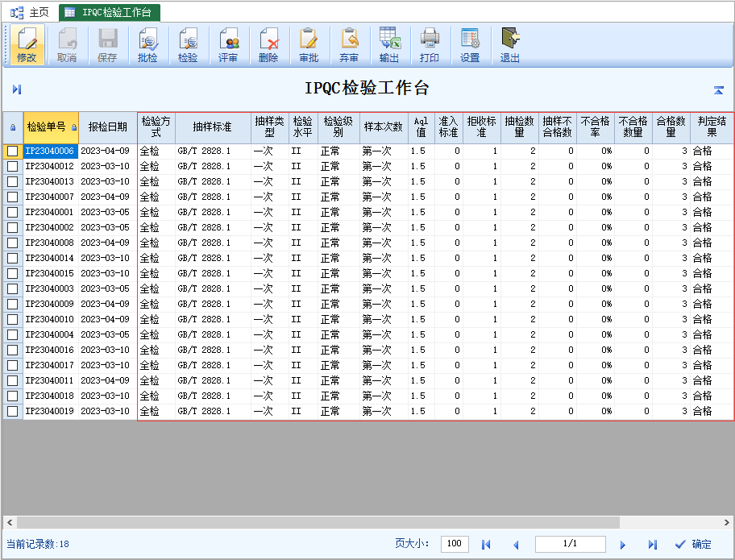The height and width of the screenshot is (560, 735).
Task: Click the scrollbar right arrow
Action: point(727,522)
